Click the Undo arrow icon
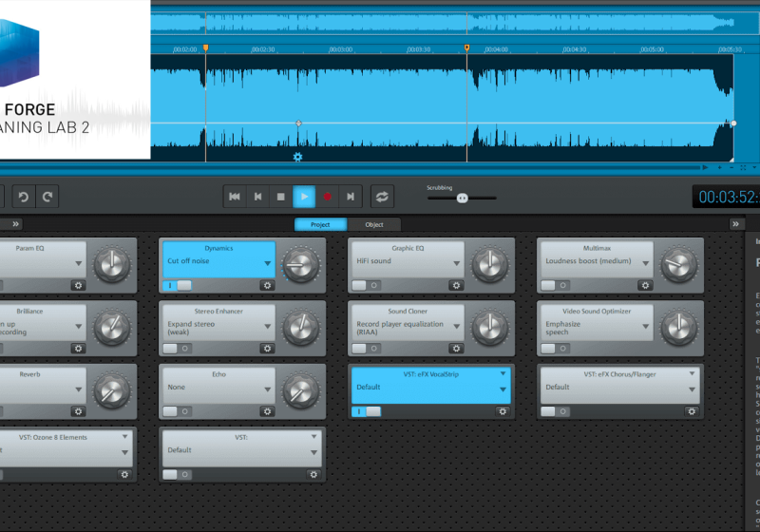 click(x=24, y=197)
